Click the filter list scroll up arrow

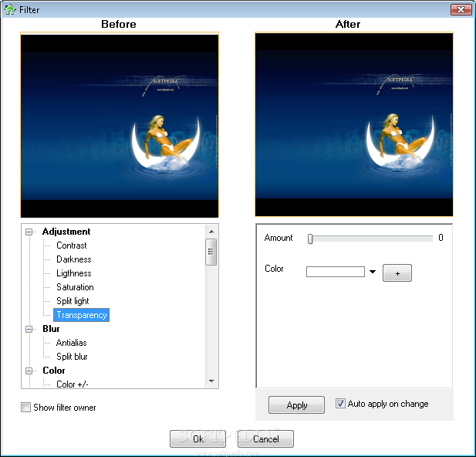click(x=211, y=232)
